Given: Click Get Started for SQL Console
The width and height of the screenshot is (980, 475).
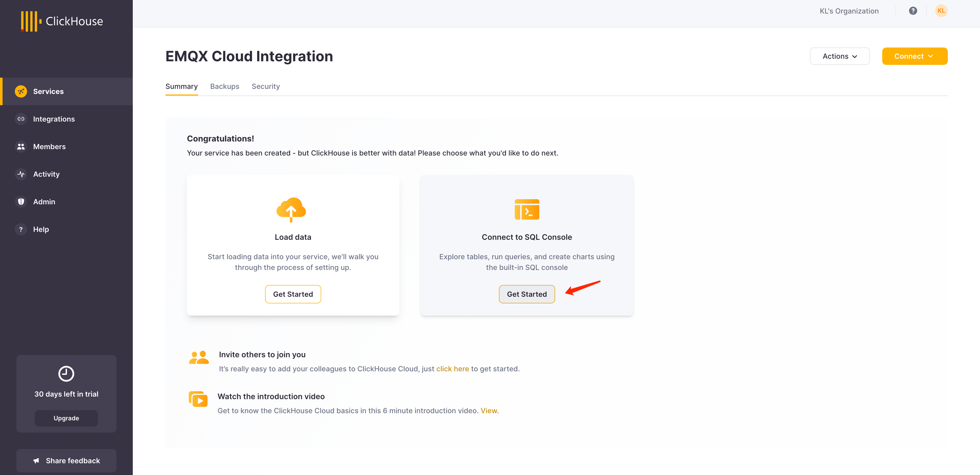Looking at the screenshot, I should click(x=527, y=294).
